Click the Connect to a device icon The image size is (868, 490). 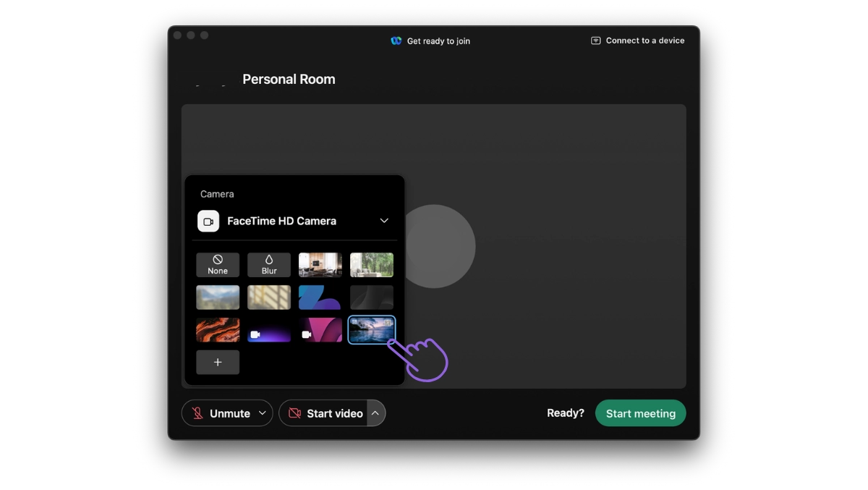click(x=595, y=41)
